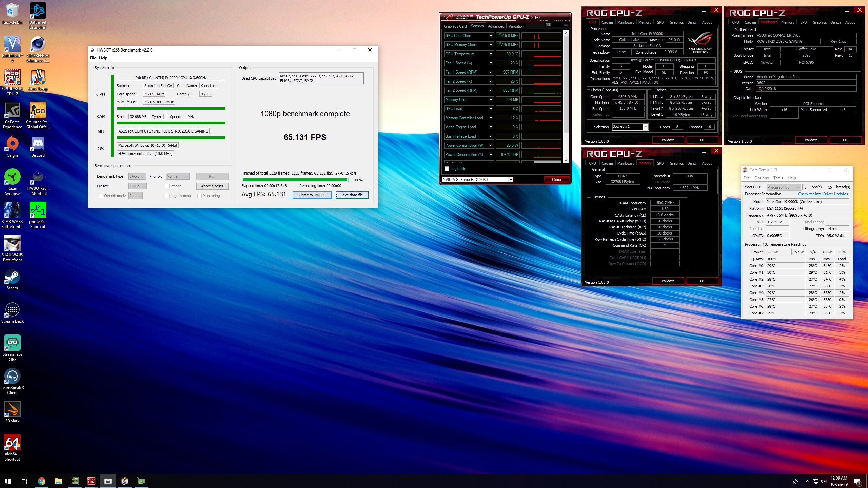Open the prime95 shortcut desktop icon

pos(38,215)
